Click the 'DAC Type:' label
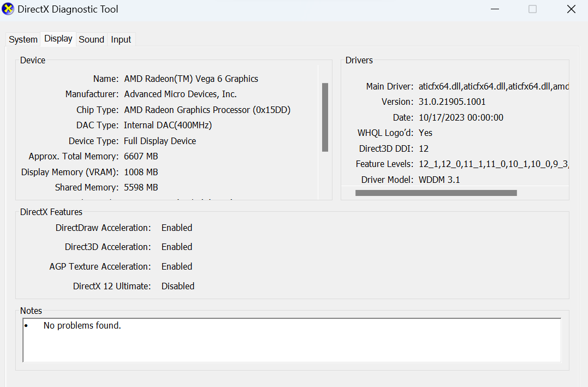The image size is (588, 387). pyautogui.click(x=98, y=125)
